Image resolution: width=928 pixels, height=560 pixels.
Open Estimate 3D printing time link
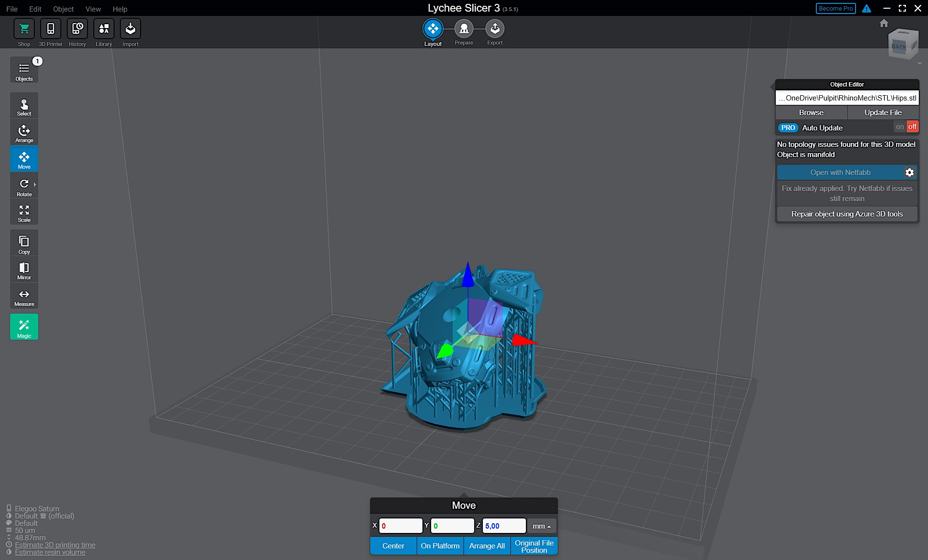coord(55,545)
